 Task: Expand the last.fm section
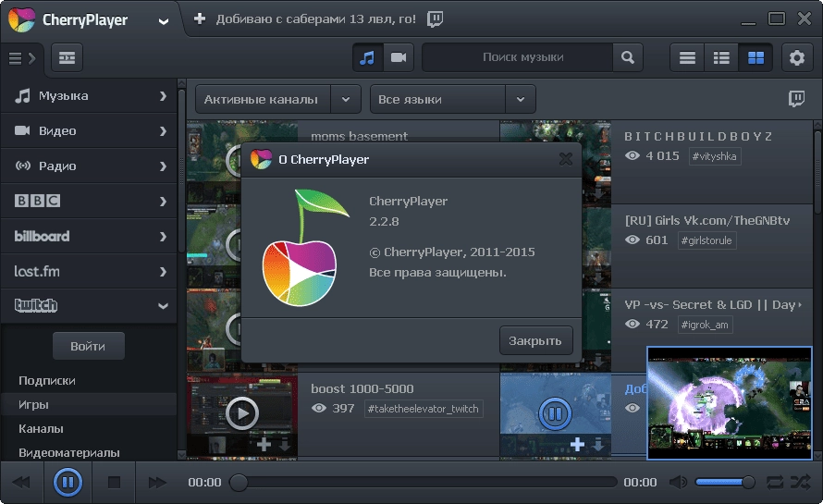point(89,272)
